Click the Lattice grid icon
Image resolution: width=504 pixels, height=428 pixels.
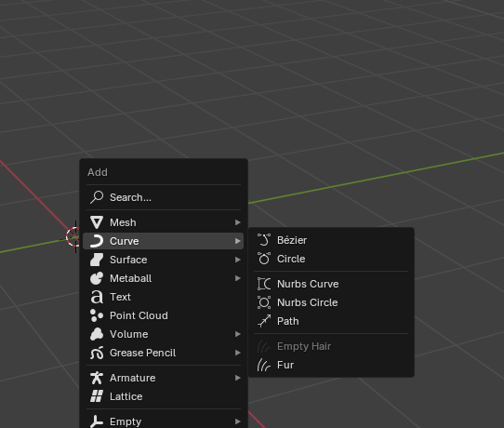coord(97,396)
